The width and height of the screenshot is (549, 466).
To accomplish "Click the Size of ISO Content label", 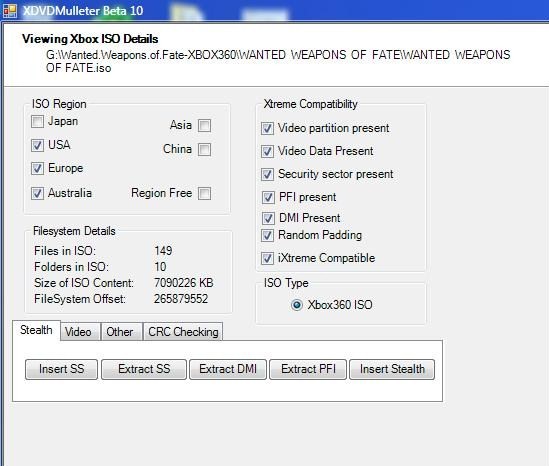I will click(84, 283).
